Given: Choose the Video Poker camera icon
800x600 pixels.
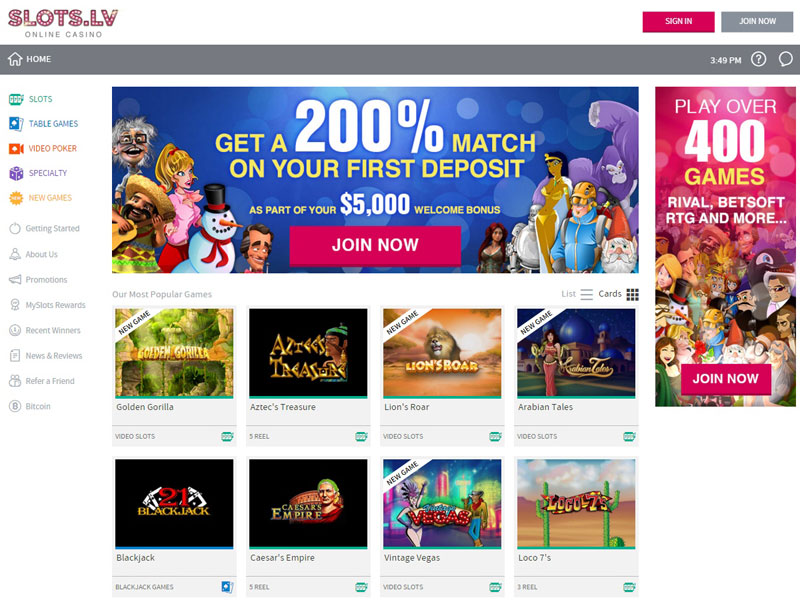Looking at the screenshot, I should coord(16,148).
